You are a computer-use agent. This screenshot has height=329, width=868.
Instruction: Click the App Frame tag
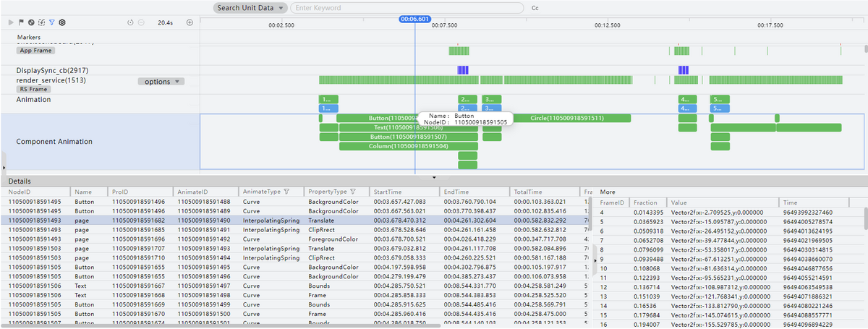(35, 51)
